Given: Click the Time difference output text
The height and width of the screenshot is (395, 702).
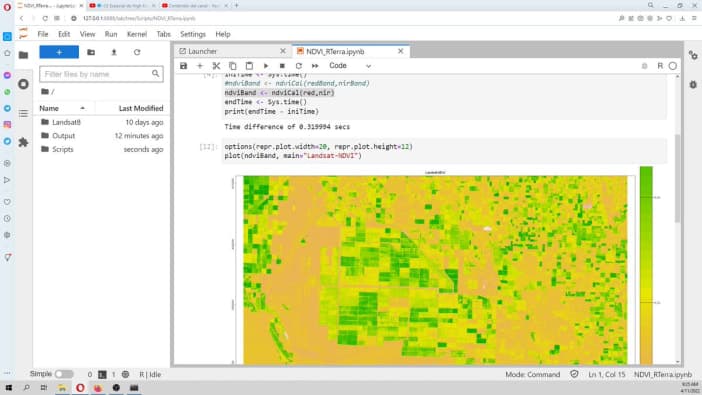Looking at the screenshot, I should tap(287, 127).
